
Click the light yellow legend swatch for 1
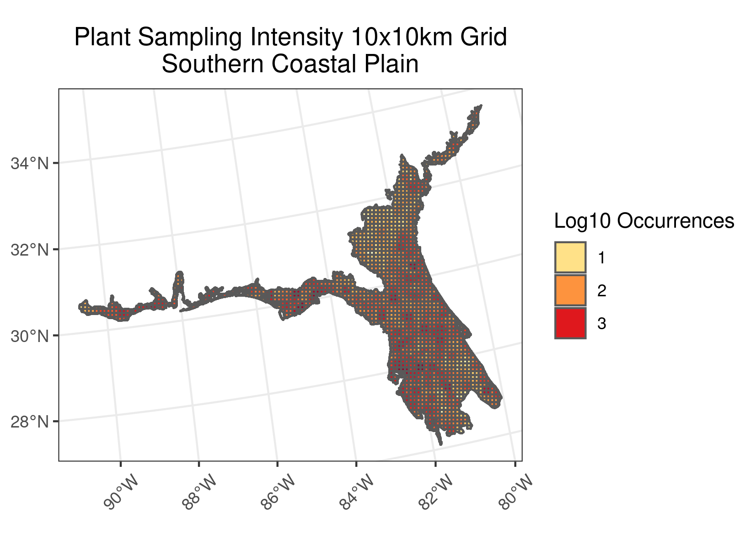click(x=570, y=257)
